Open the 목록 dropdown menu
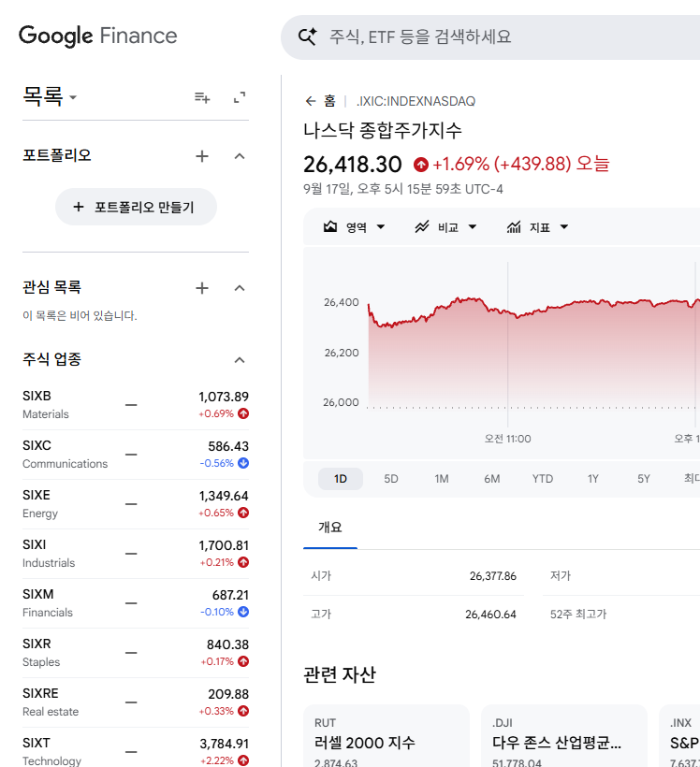Screen dimensions: 700x767 [50, 96]
